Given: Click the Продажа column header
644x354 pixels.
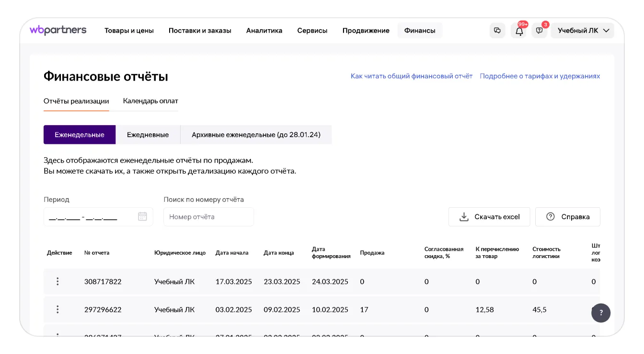Looking at the screenshot, I should 372,253.
